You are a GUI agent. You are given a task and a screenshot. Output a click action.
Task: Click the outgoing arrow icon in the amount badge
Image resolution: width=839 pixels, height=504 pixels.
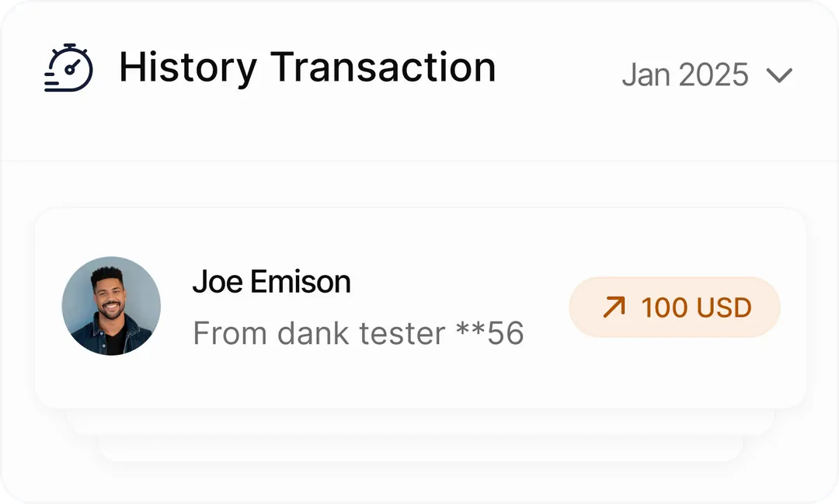click(x=614, y=308)
